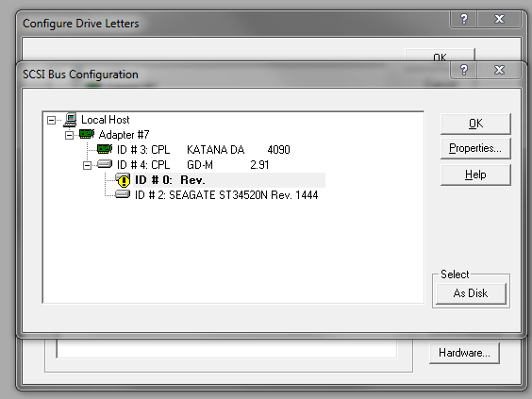
Task: Choose the As Disk select button
Action: click(x=471, y=293)
